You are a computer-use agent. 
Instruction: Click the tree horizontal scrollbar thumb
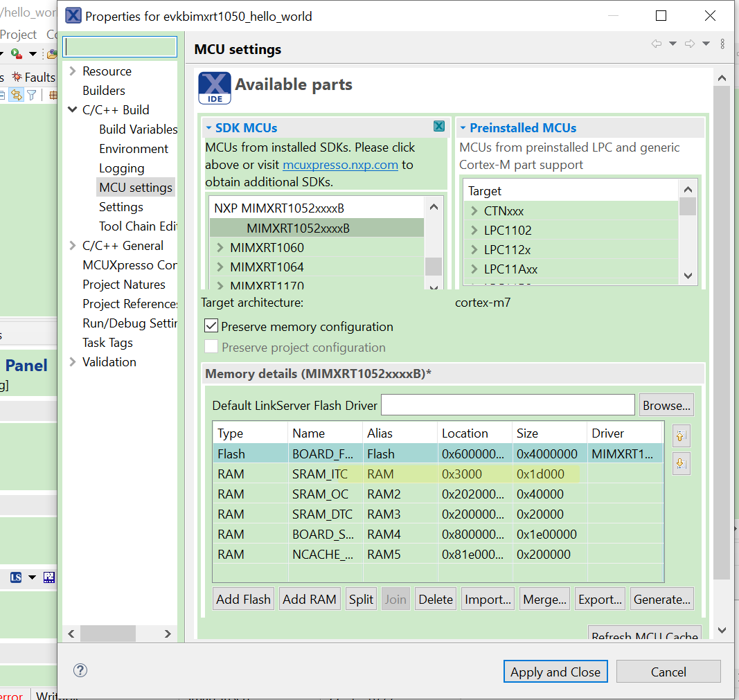click(108, 634)
